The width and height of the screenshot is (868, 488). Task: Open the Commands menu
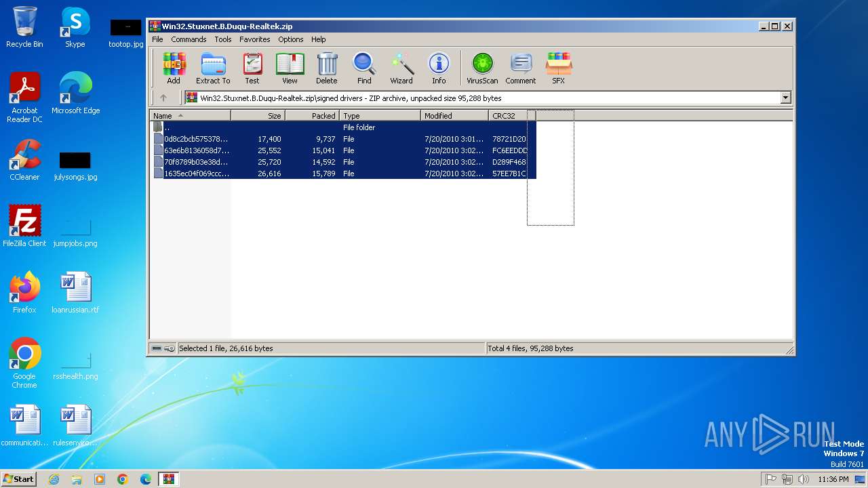click(189, 39)
